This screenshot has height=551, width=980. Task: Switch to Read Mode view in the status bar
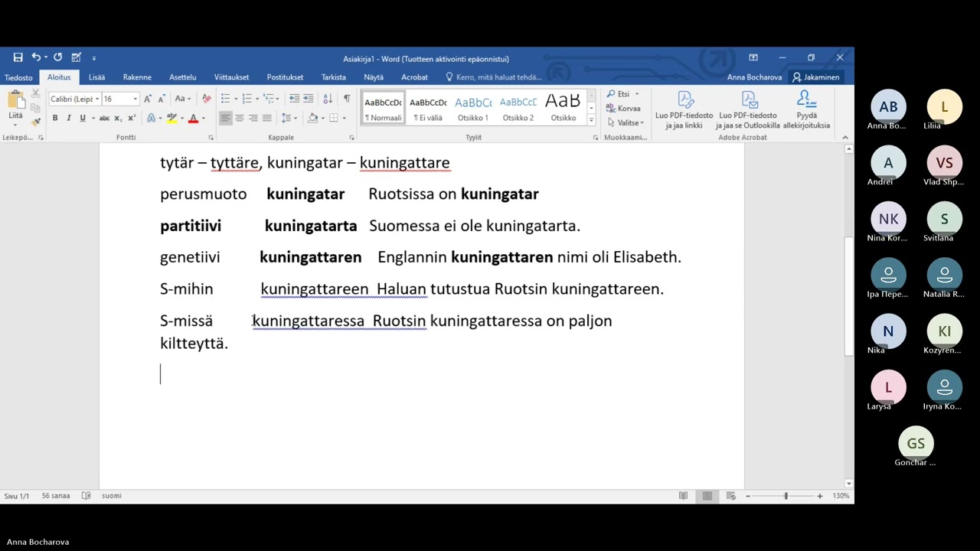(683, 496)
